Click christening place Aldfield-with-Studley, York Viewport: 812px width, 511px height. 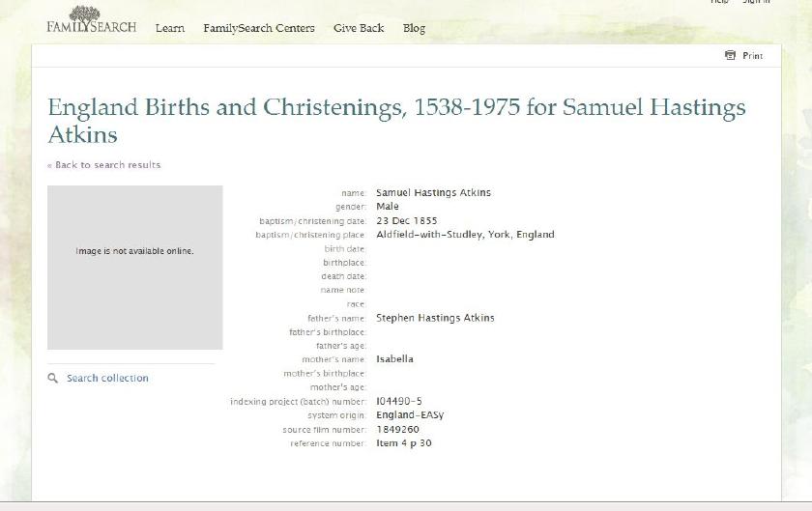tap(465, 235)
